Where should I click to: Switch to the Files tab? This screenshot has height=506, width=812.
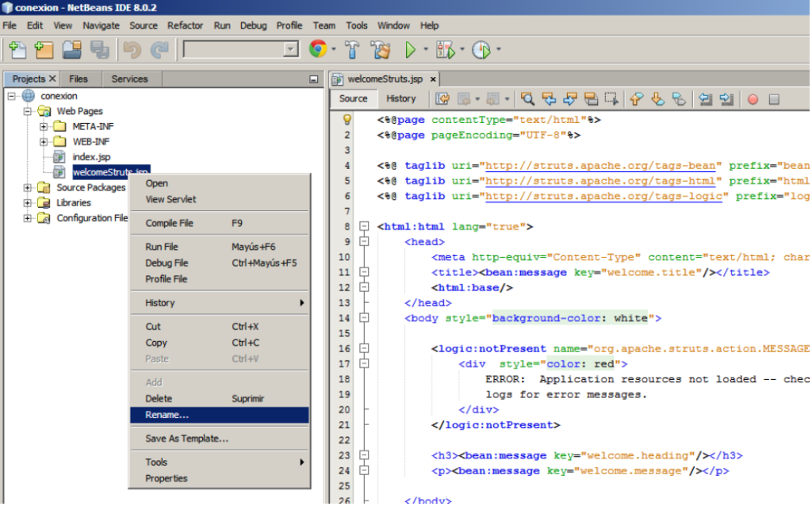click(x=79, y=79)
